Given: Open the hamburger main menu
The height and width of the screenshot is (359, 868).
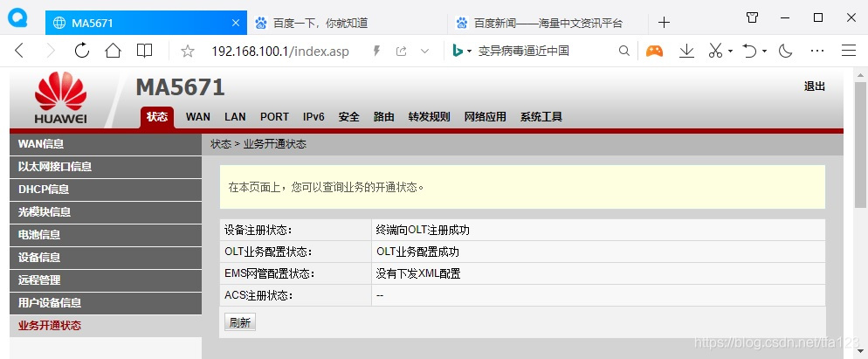Looking at the screenshot, I should 849,51.
